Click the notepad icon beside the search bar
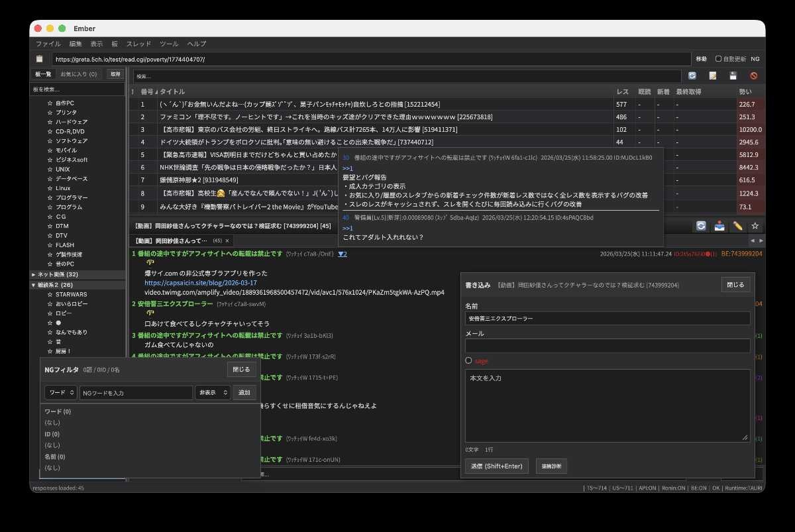This screenshot has height=532, width=795. coord(713,76)
